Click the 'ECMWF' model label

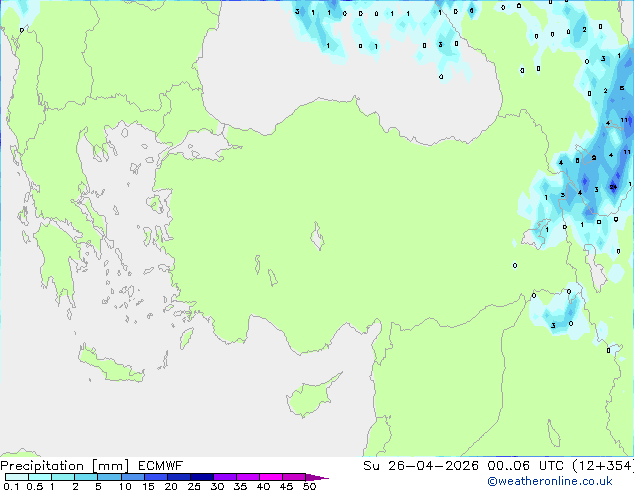point(161,466)
